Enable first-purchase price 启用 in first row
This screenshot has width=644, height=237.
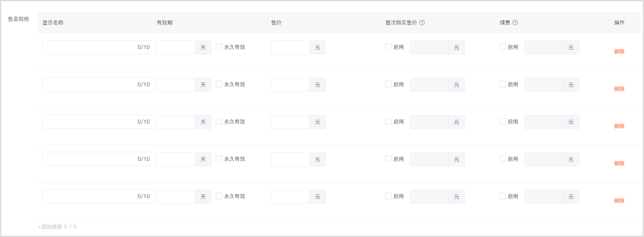click(x=388, y=47)
